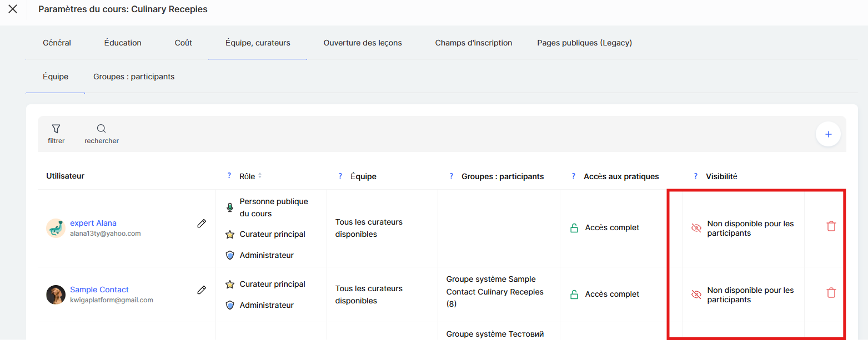The width and height of the screenshot is (868, 340).
Task: Switch to the Général tab
Action: pos(57,43)
